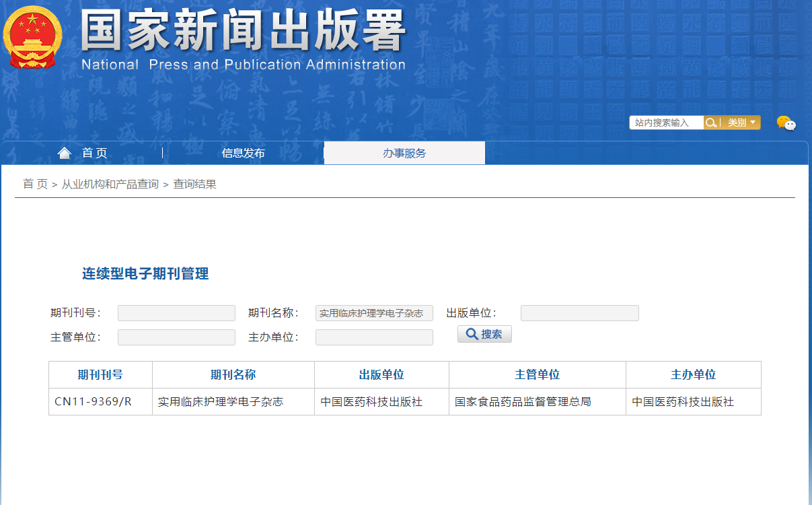Click the site search magnifier icon

click(710, 123)
